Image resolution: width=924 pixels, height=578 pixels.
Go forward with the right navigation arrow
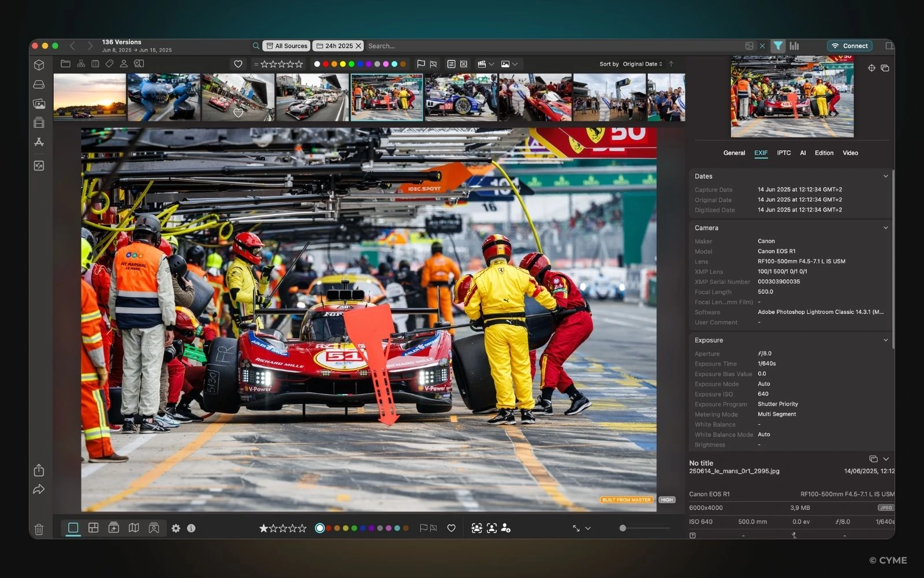point(90,46)
